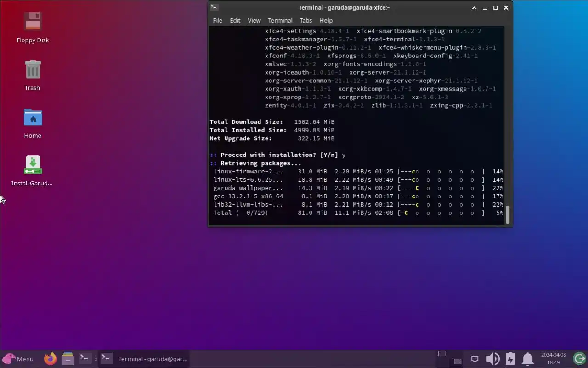The image size is (588, 368).
Task: Open the Garuda Menu button in the panel
Action: [x=18, y=359]
